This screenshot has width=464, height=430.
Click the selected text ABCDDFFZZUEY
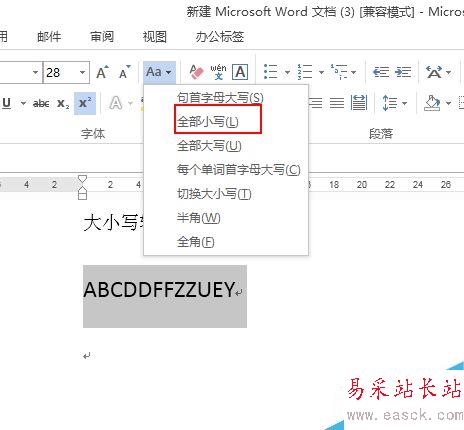click(159, 289)
